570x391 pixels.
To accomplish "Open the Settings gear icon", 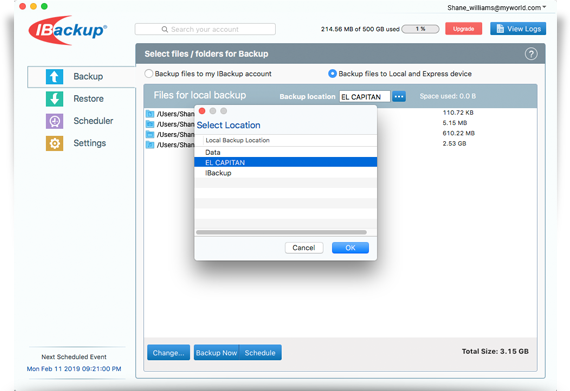I will pos(54,143).
